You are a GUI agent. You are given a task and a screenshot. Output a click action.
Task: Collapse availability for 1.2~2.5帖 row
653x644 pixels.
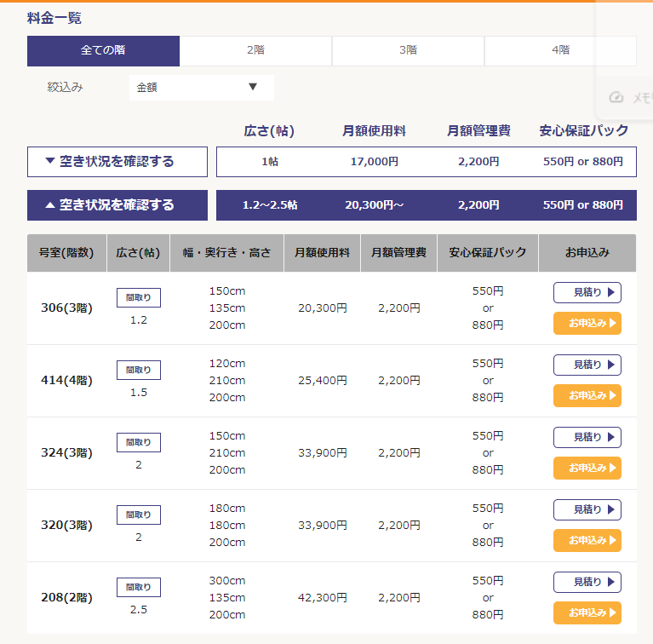pos(117,205)
